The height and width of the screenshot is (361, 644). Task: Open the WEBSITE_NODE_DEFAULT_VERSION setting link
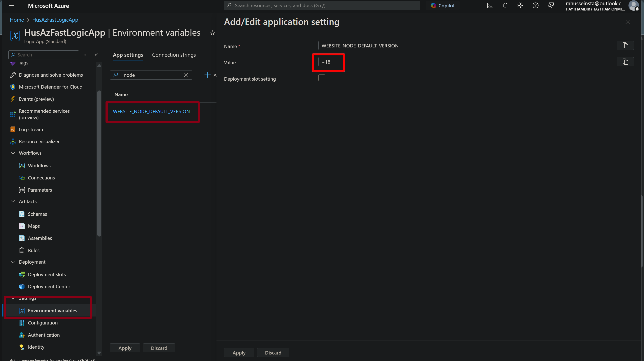tap(151, 111)
